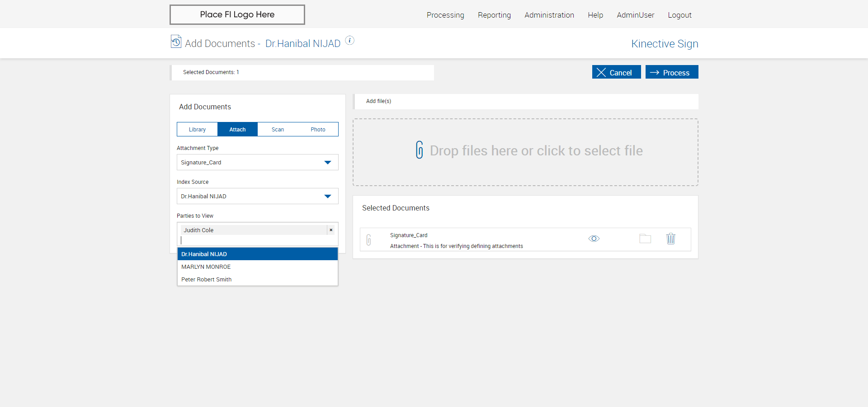Choose MARLYN MONROE from the dropdown list
The image size is (868, 407).
coord(257,267)
